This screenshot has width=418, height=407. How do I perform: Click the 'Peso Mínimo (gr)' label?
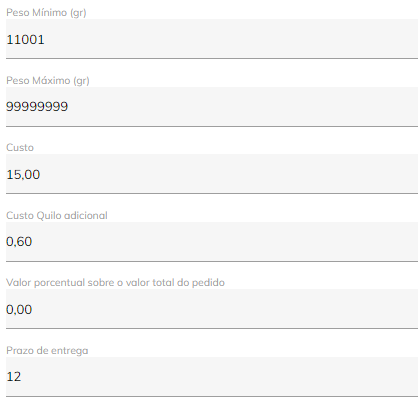(x=46, y=13)
